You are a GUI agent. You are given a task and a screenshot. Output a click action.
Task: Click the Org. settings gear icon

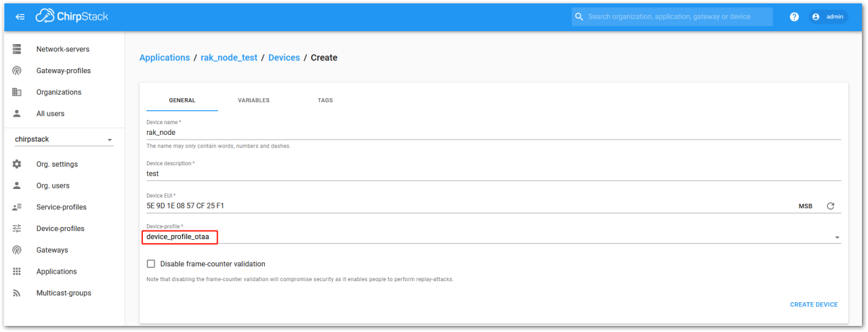point(17,164)
